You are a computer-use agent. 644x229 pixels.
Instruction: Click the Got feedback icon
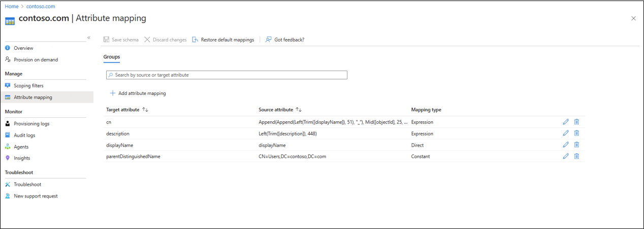[269, 40]
